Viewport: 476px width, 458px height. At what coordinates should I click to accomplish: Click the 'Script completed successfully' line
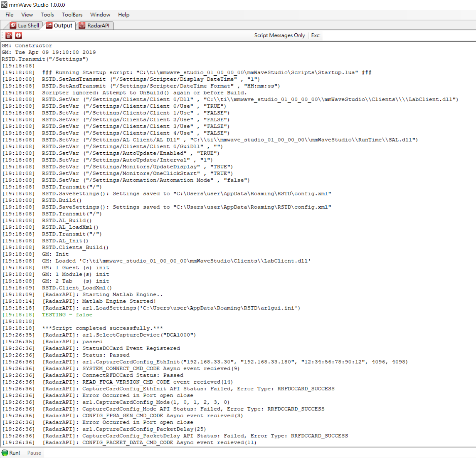click(x=82, y=328)
